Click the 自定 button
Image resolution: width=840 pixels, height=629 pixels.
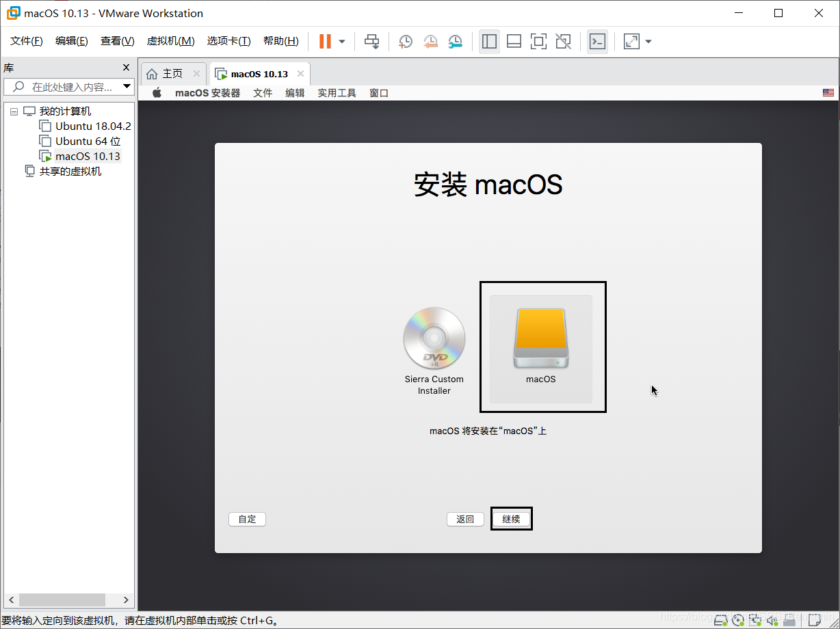tap(247, 519)
